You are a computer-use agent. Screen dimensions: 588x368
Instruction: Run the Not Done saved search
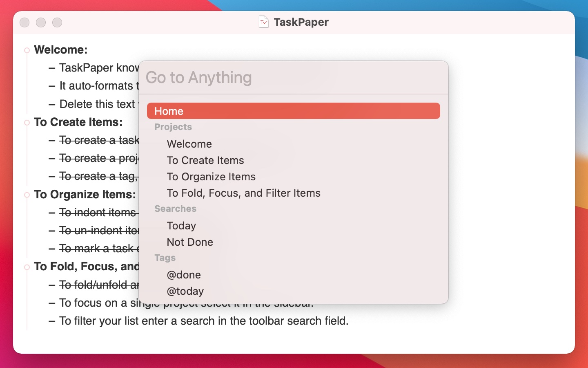[x=189, y=242]
